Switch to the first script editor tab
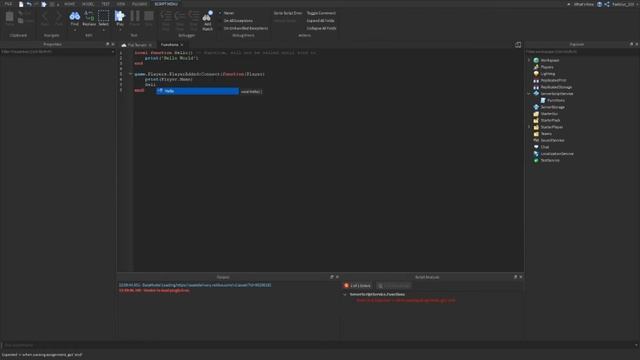 click(137, 45)
